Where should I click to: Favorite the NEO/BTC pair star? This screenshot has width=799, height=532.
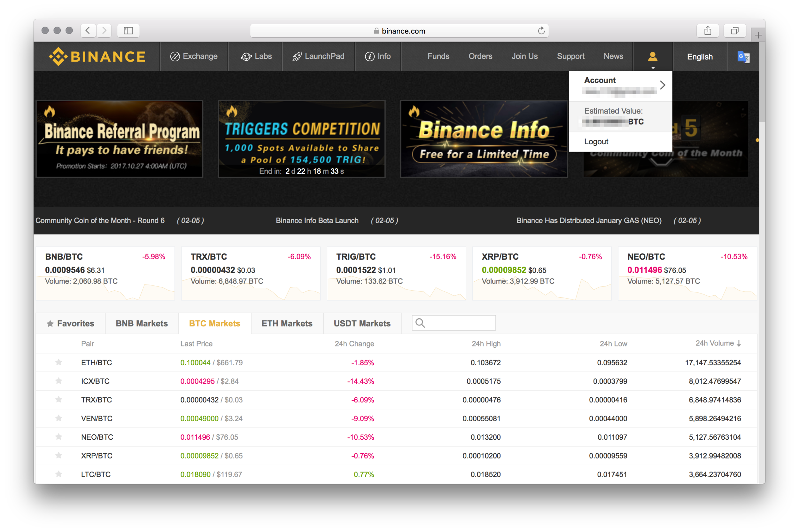(59, 437)
